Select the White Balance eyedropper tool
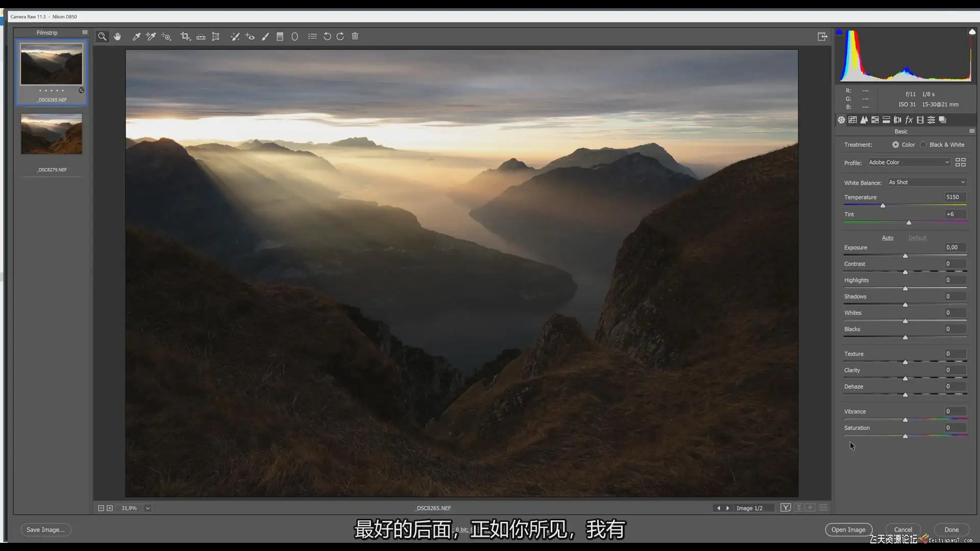This screenshot has height=551, width=980. coord(136,36)
